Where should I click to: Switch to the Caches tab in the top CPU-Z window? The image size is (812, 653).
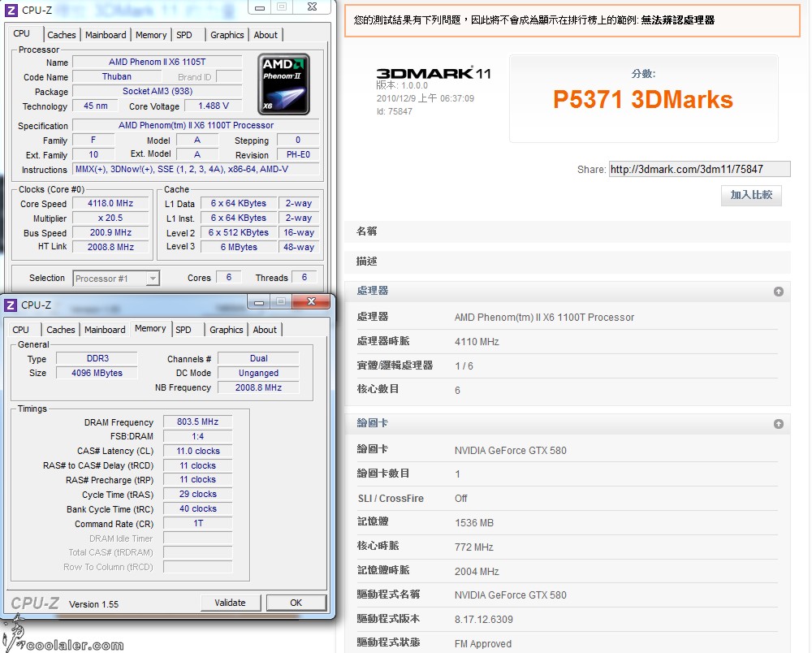[62, 35]
